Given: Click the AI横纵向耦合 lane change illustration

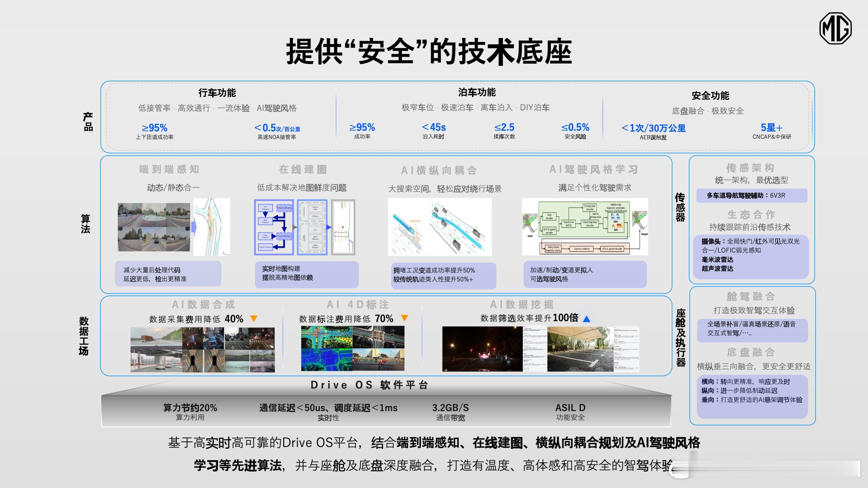Looking at the screenshot, I should tap(439, 227).
